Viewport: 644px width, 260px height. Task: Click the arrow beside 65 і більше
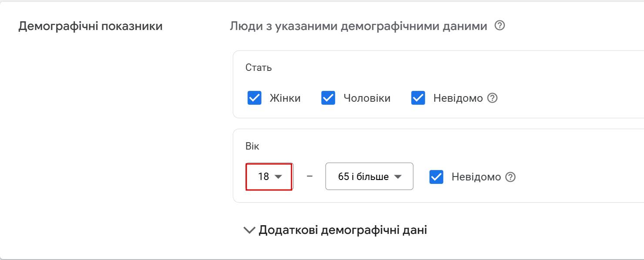397,177
